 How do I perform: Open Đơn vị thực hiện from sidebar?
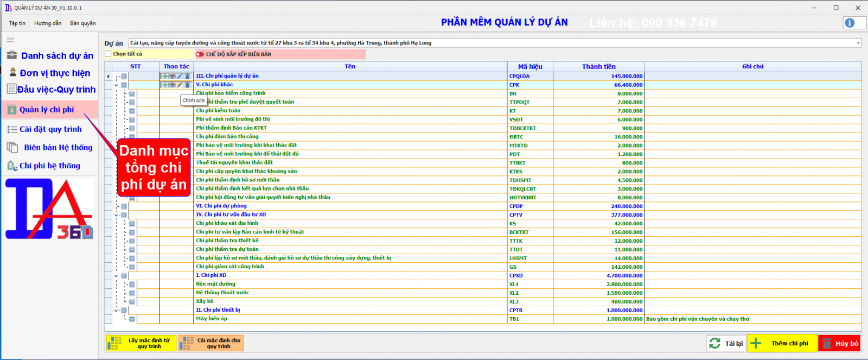pos(49,73)
